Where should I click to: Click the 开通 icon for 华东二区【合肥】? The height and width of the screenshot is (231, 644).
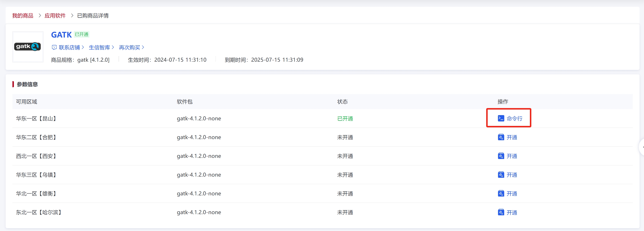tap(501, 137)
